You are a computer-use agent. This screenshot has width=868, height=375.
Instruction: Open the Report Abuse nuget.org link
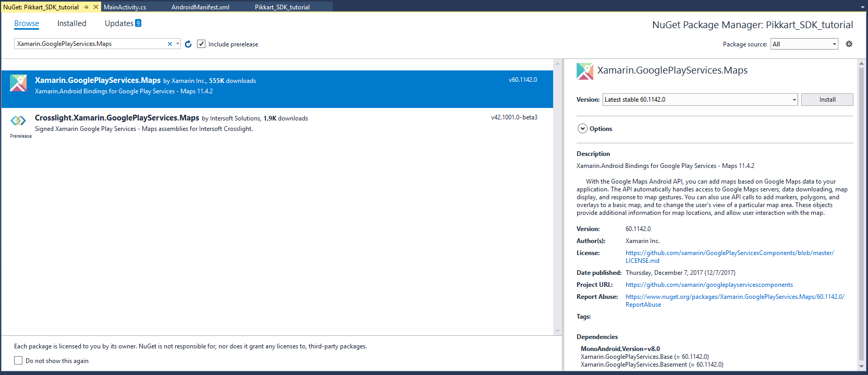click(735, 300)
